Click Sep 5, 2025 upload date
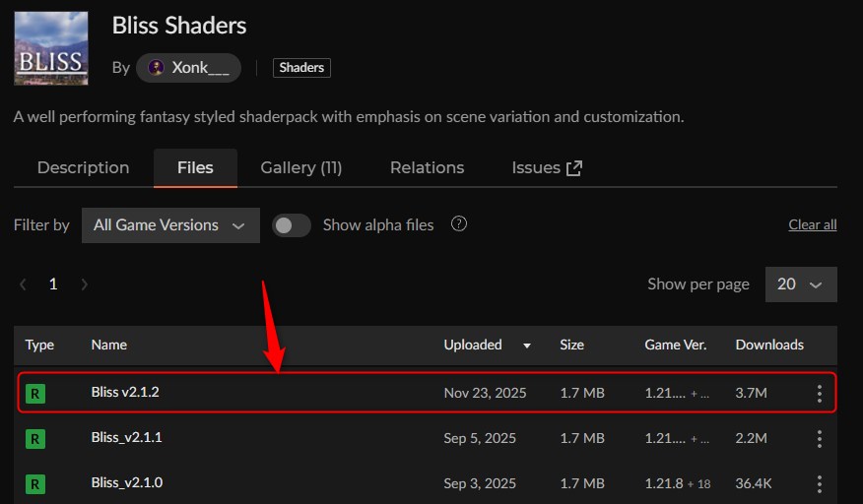 click(x=480, y=438)
